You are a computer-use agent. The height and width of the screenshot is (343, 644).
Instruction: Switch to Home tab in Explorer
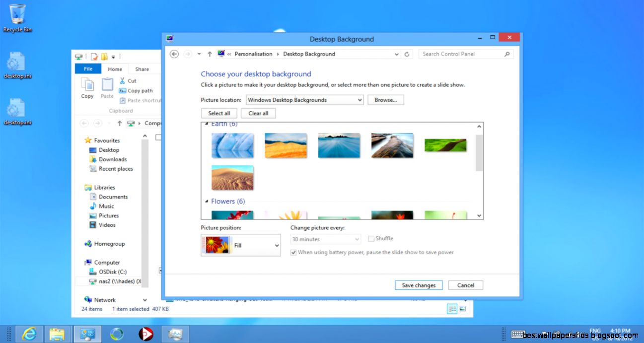115,69
